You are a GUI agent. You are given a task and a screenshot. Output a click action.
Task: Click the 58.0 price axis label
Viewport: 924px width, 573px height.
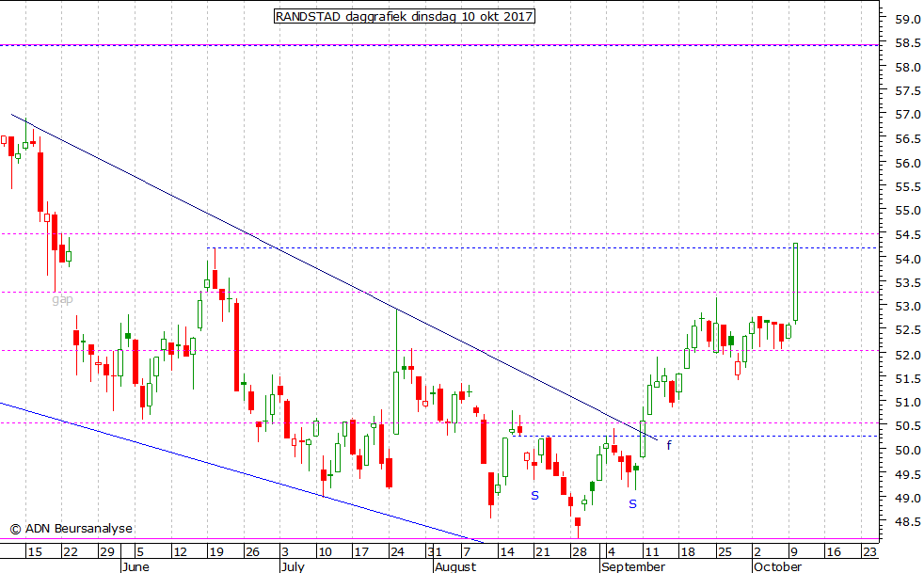[x=907, y=67]
